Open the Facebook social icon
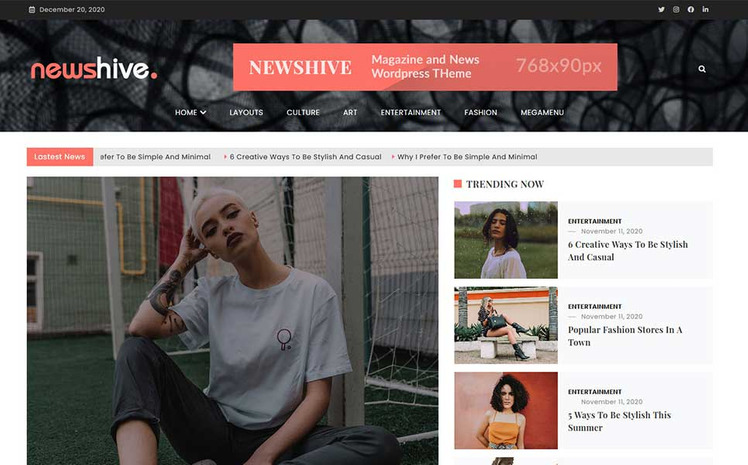 pos(691,10)
